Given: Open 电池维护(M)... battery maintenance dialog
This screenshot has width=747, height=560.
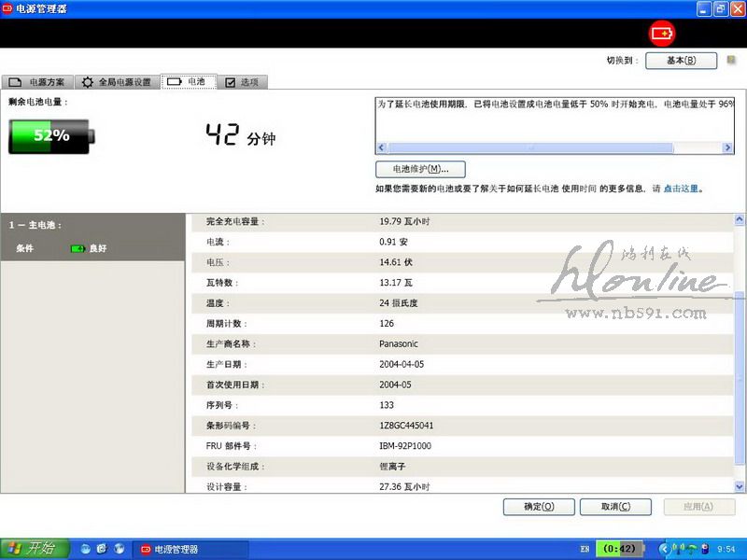Looking at the screenshot, I should [420, 169].
